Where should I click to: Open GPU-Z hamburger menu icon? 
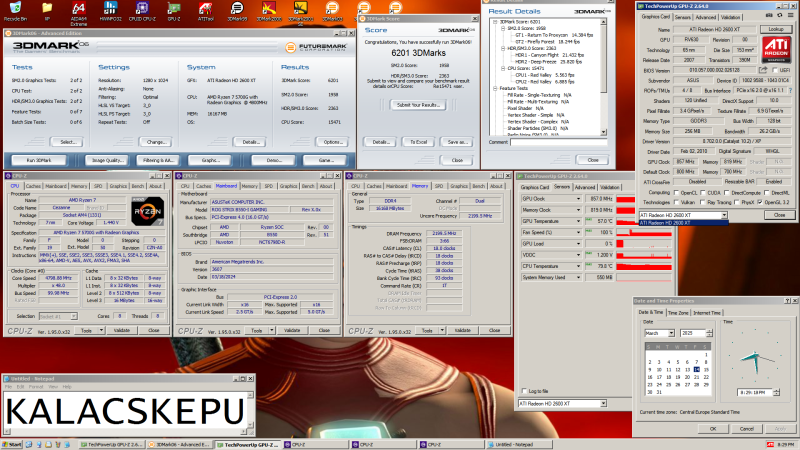(790, 16)
